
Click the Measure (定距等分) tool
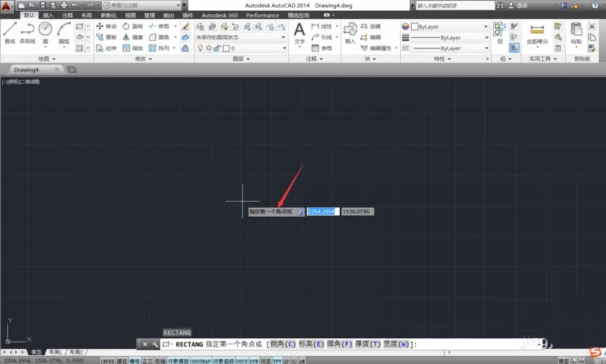(537, 33)
